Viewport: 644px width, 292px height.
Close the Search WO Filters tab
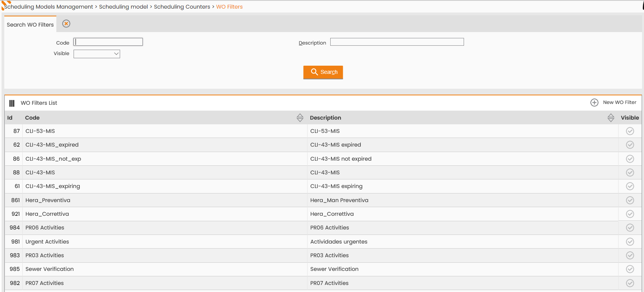(x=67, y=24)
